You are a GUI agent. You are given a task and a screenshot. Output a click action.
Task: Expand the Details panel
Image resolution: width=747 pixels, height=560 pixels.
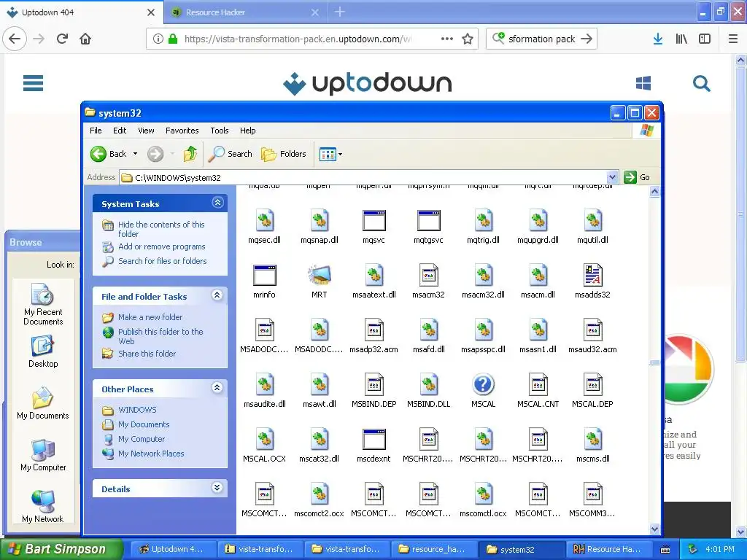pyautogui.click(x=217, y=488)
